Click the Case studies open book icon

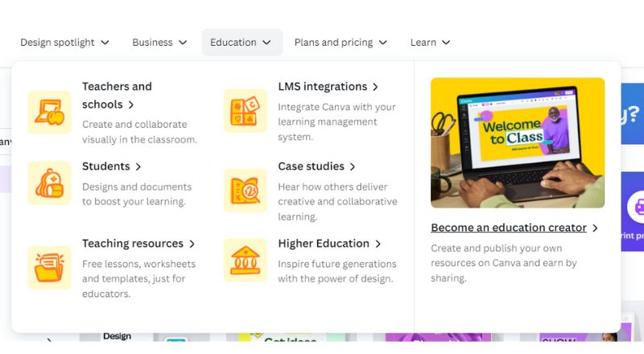tap(246, 191)
